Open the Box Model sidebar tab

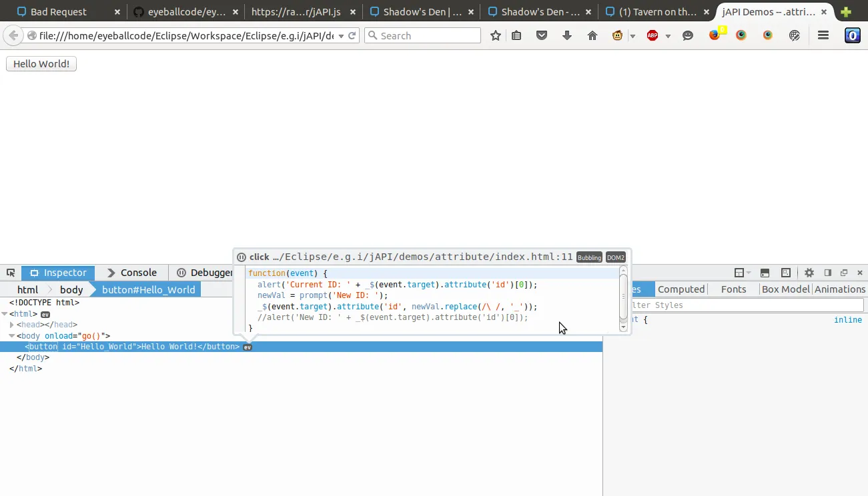pyautogui.click(x=786, y=289)
